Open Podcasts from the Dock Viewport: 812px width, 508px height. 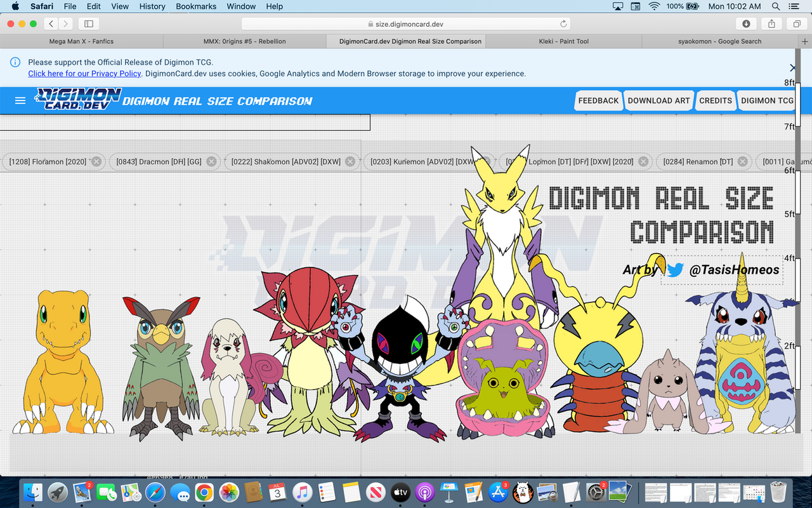[x=424, y=492]
